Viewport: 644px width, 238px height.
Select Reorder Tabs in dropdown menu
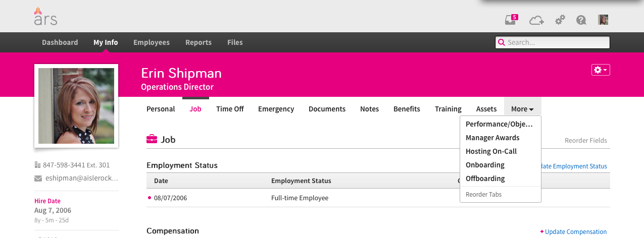point(483,194)
